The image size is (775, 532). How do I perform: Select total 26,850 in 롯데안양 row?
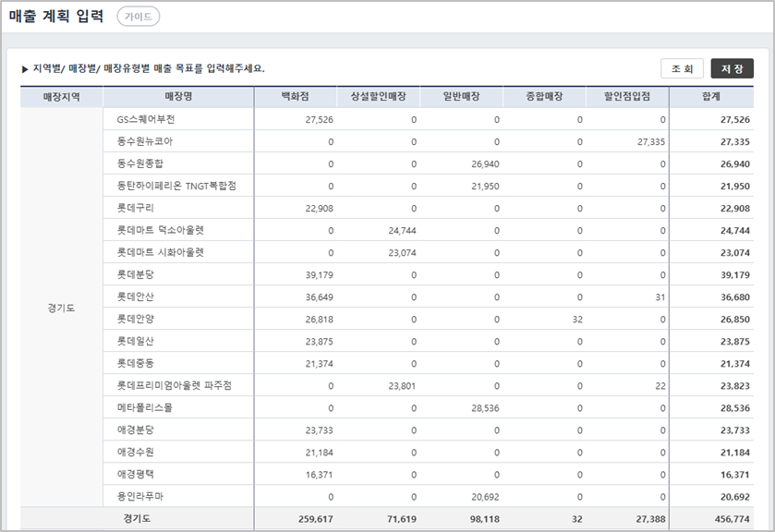point(735,320)
